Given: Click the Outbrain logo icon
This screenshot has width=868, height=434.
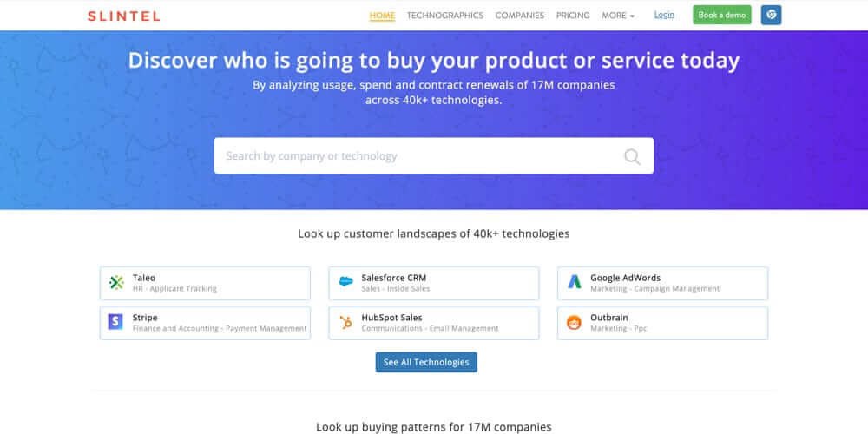Looking at the screenshot, I should [574, 322].
